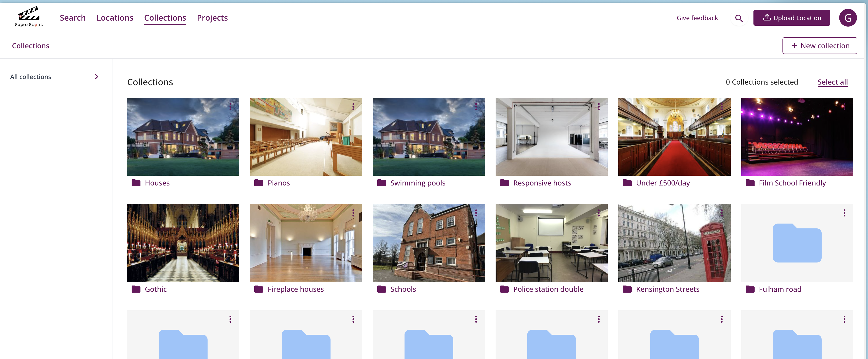The height and width of the screenshot is (359, 868).
Task: Click folder icon beside Gothic label
Action: 136,289
